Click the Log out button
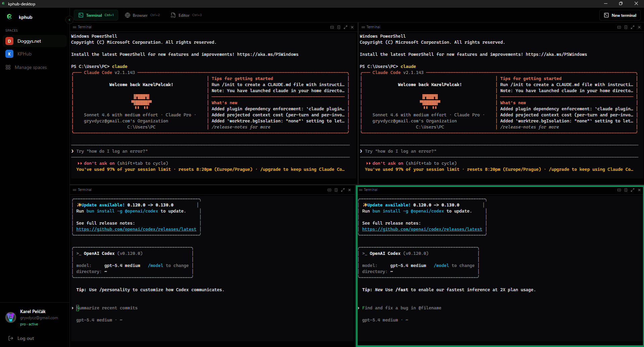 coord(21,338)
